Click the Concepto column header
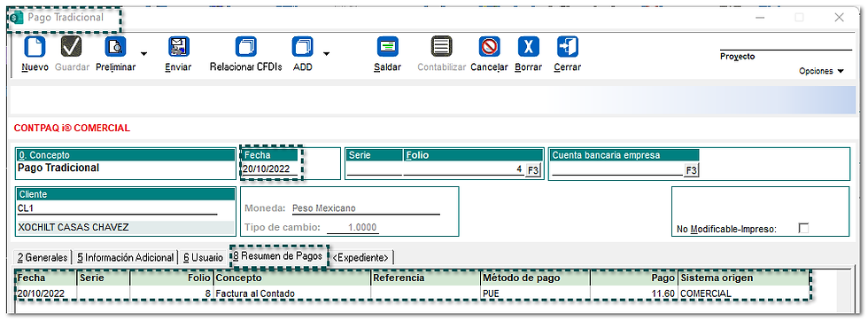Viewport: 868px width, 321px height. pos(291,278)
